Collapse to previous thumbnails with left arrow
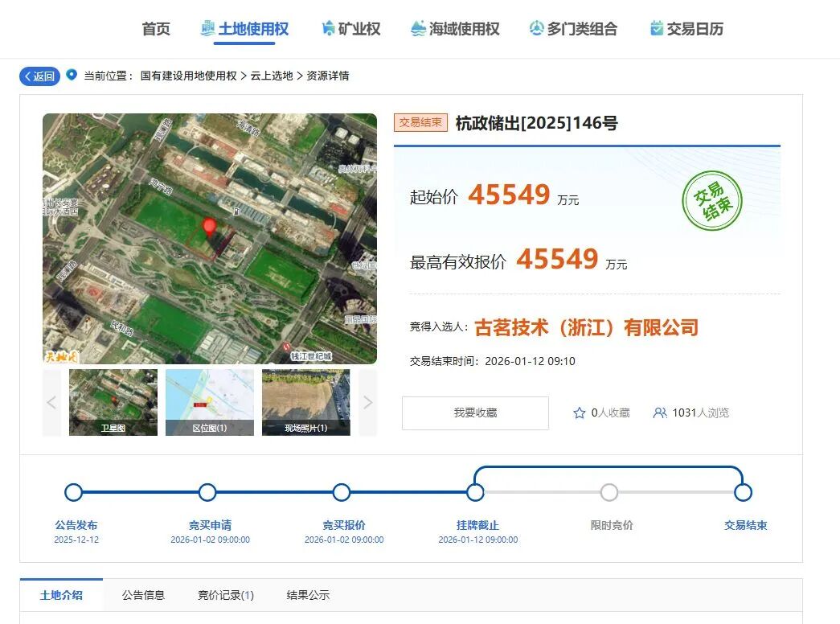This screenshot has height=624, width=840. coord(51,402)
